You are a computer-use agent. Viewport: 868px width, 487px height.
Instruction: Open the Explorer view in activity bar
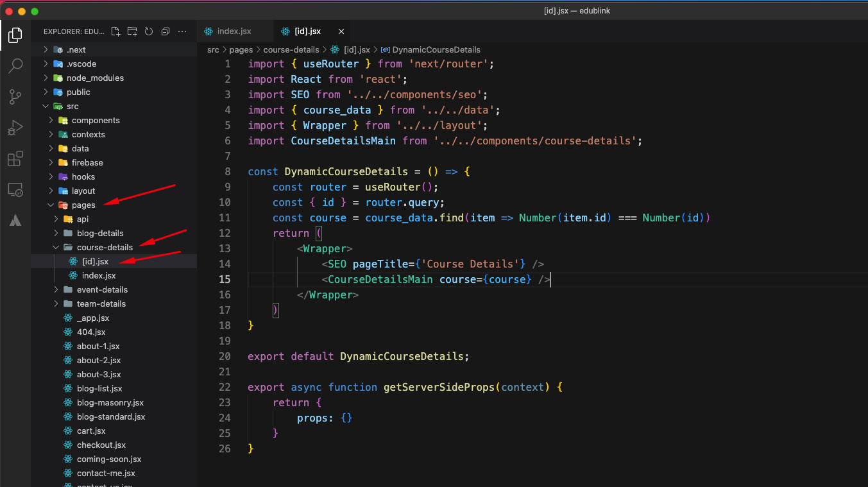click(x=15, y=35)
